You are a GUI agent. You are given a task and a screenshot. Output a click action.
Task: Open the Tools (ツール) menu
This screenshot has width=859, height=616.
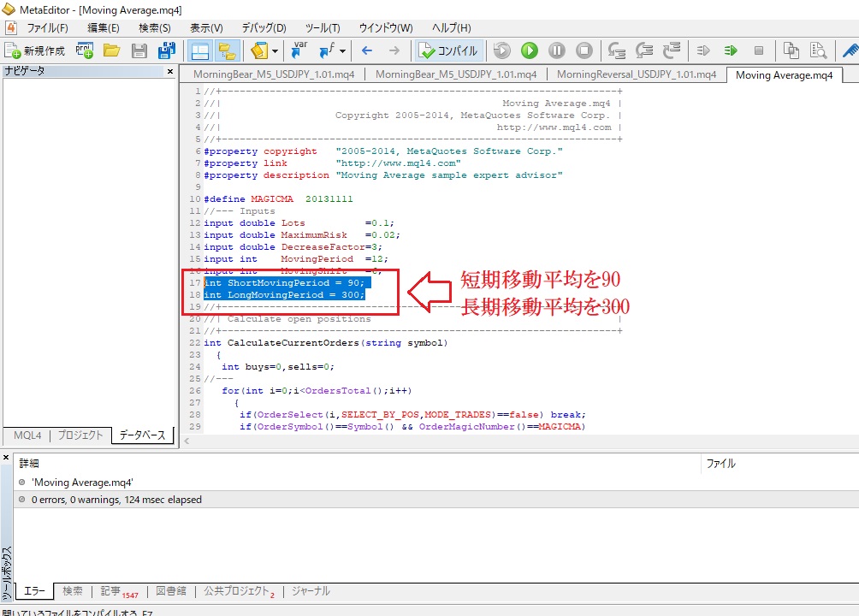tap(323, 28)
